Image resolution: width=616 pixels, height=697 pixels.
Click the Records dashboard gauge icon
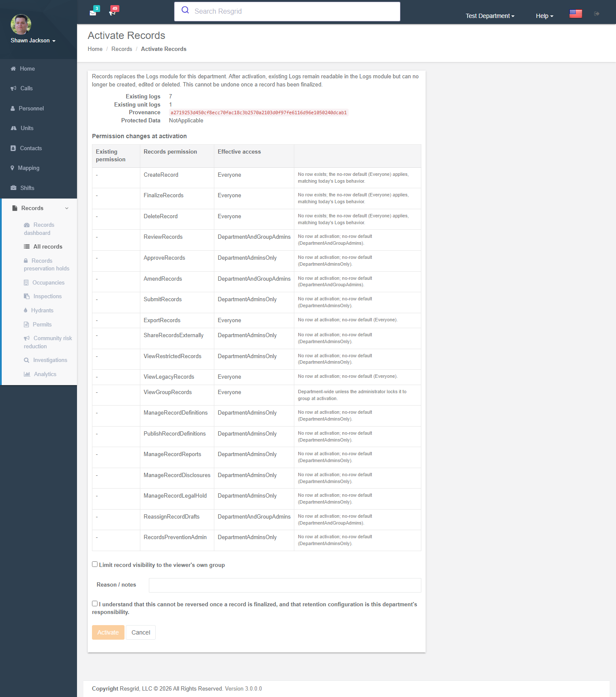pos(27,225)
